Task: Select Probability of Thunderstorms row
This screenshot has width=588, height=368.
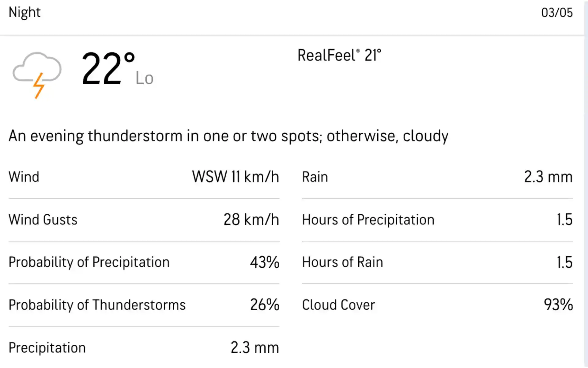Action: pos(144,305)
